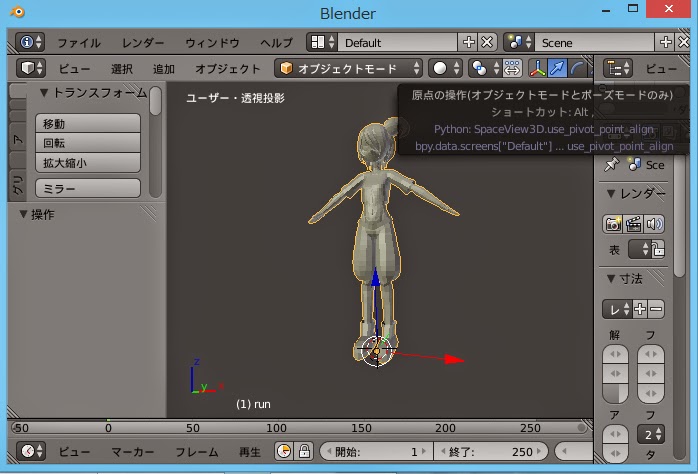Screen dimensions: 698x474
Task: Select the rotate manipulator arc
Action: coord(577,68)
